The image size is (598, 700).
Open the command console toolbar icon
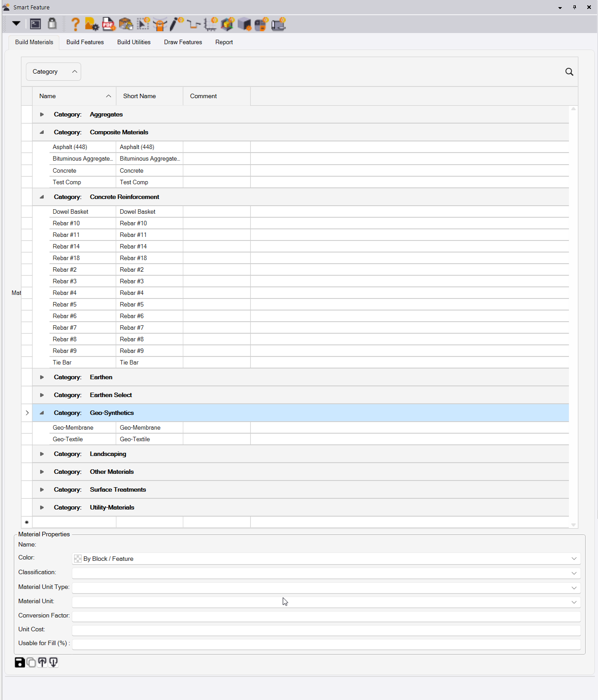tap(36, 24)
